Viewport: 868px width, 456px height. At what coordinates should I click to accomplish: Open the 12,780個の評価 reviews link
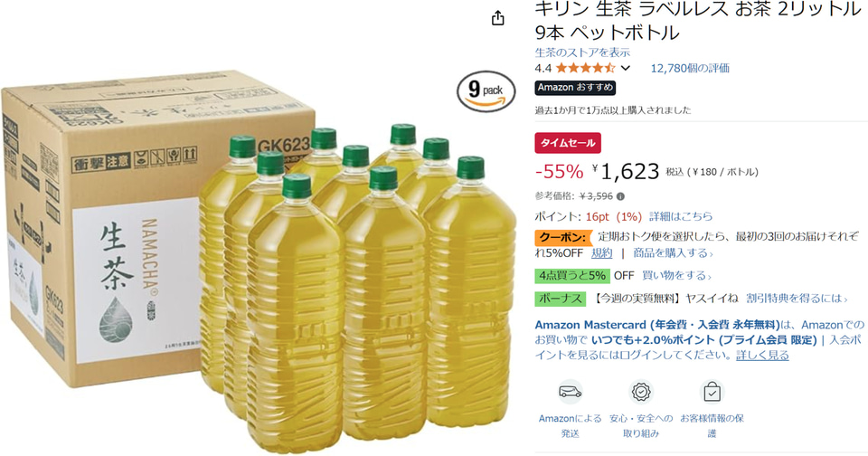[x=690, y=68]
